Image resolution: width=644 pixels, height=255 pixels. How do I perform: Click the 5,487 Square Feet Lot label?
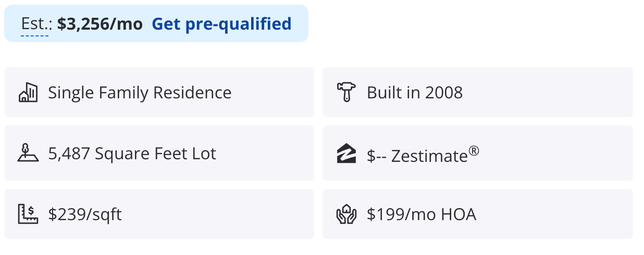132,154
